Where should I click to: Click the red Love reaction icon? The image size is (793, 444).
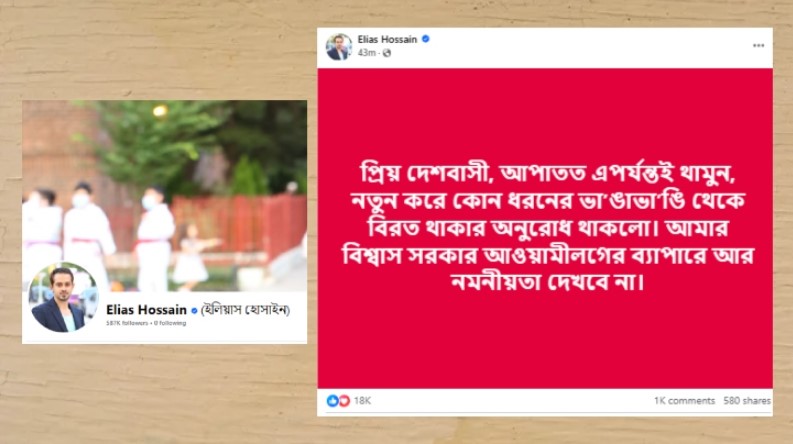coord(344,401)
